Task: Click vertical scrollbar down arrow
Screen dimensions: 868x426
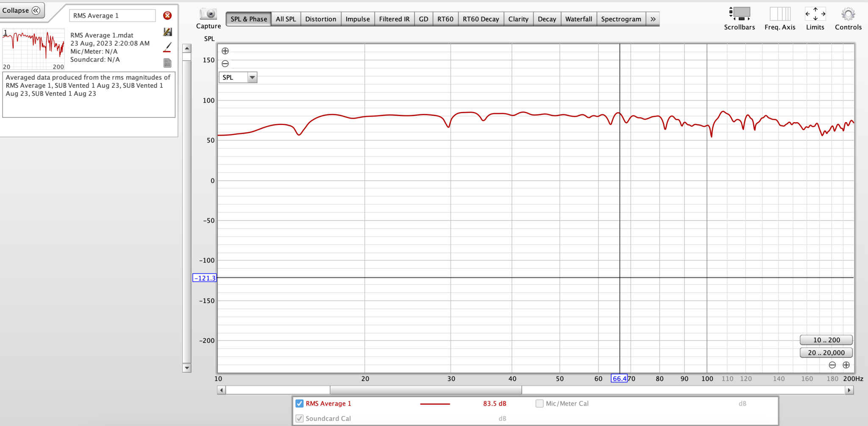Action: click(186, 368)
